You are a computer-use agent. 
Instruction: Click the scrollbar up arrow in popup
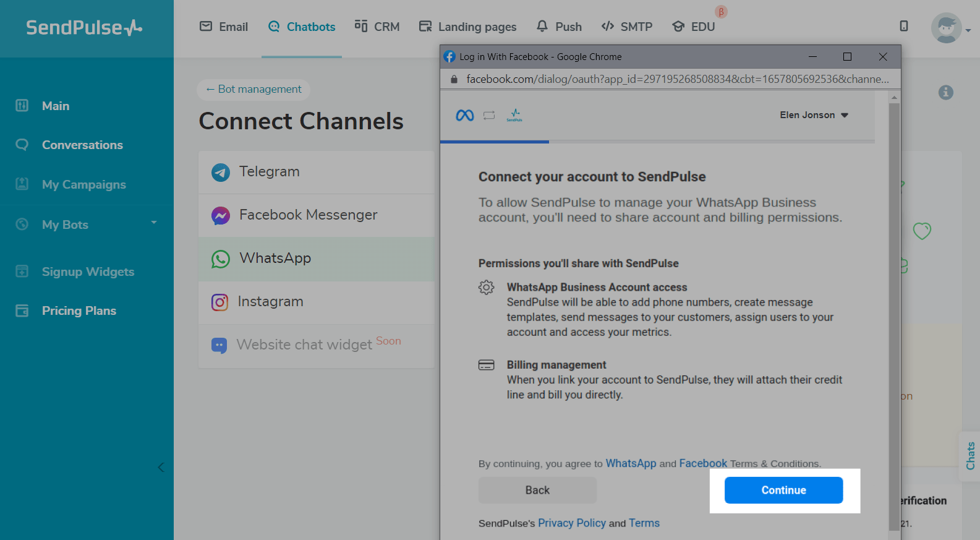pos(894,97)
